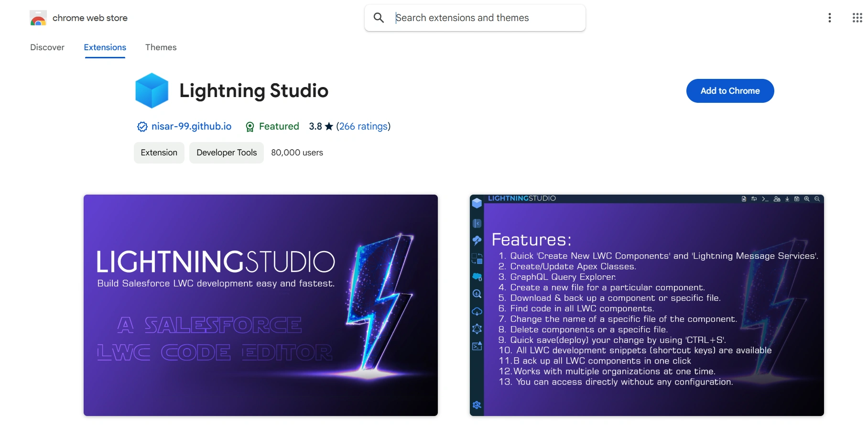Click the 3.8 rating value
The width and height of the screenshot is (868, 427).
tap(315, 126)
